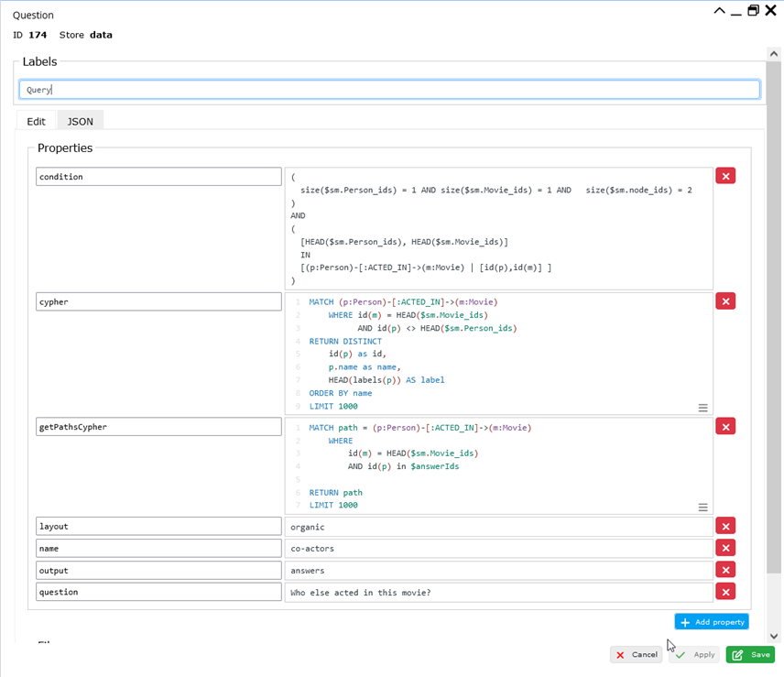The image size is (784, 677).
Task: Focus the Labels input containing Query
Action: [x=389, y=90]
